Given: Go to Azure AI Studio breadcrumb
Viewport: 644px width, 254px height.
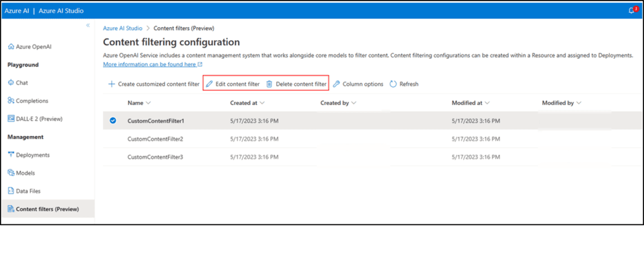Looking at the screenshot, I should (122, 28).
